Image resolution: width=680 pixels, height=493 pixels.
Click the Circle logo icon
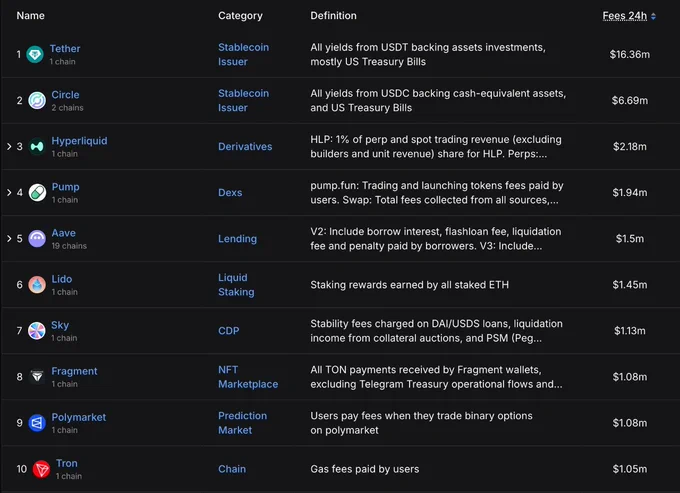tap(37, 101)
